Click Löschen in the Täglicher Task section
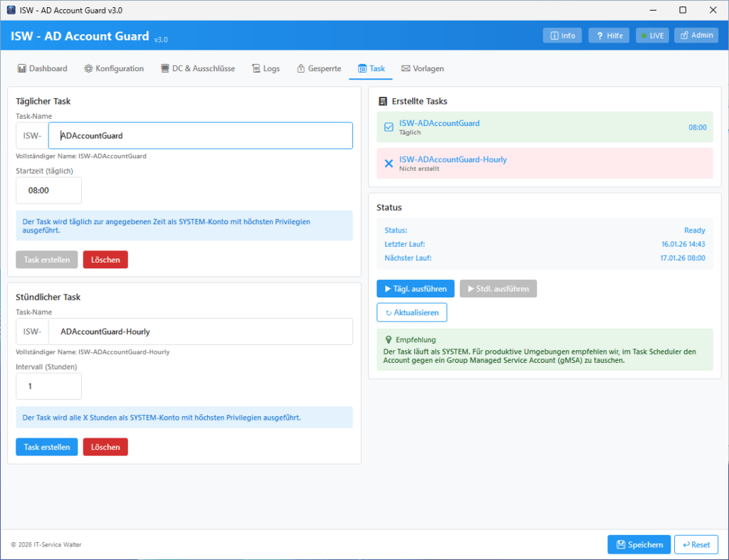Image resolution: width=729 pixels, height=560 pixels. 105,259
